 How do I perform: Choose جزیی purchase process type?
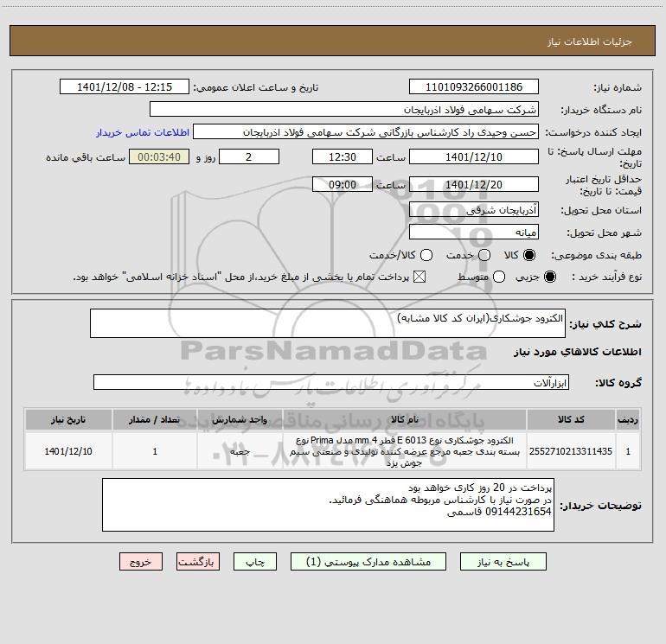coord(550,277)
